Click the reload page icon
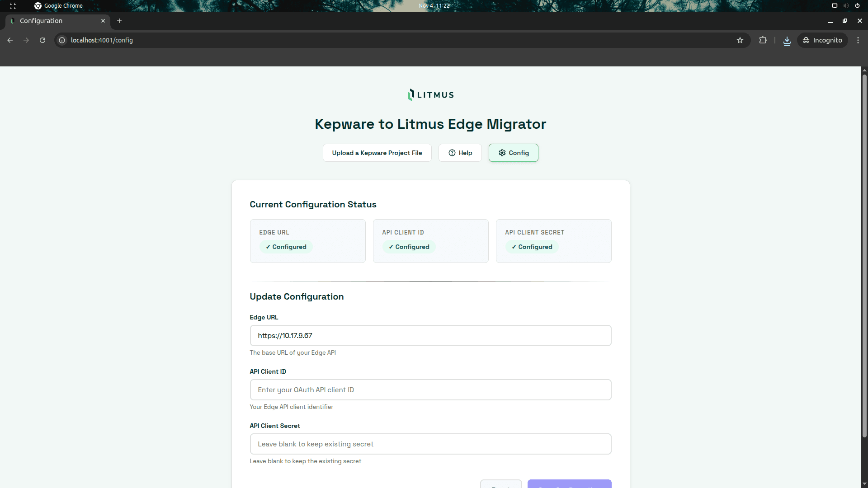Viewport: 868px width, 488px height. [x=42, y=40]
